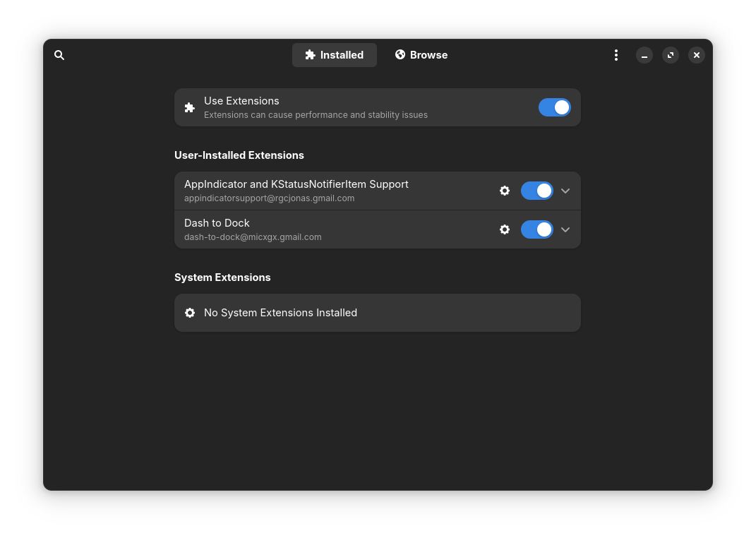Image resolution: width=756 pixels, height=538 pixels.
Task: Expand AppIndicator extension details chevron
Action: [x=565, y=191]
